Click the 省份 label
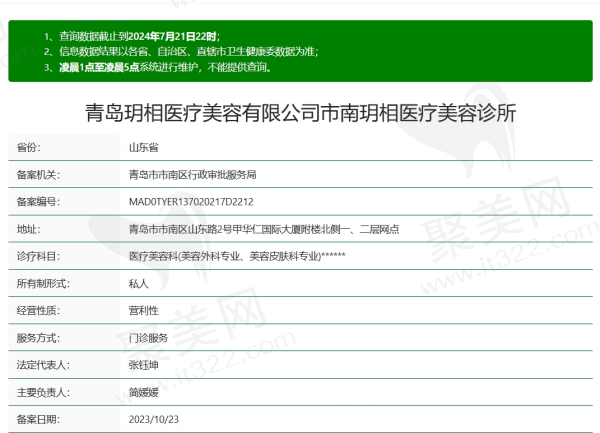 (x=28, y=147)
